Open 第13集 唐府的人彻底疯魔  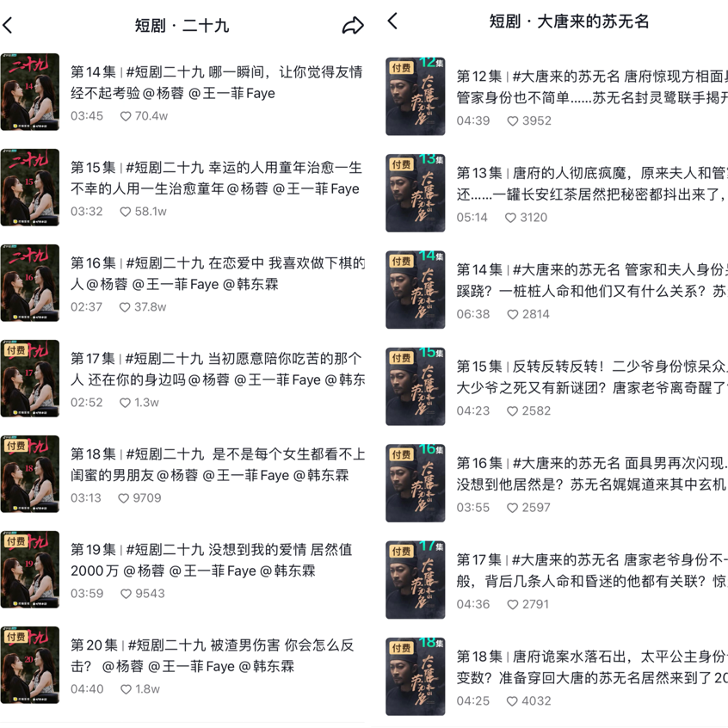point(592,183)
